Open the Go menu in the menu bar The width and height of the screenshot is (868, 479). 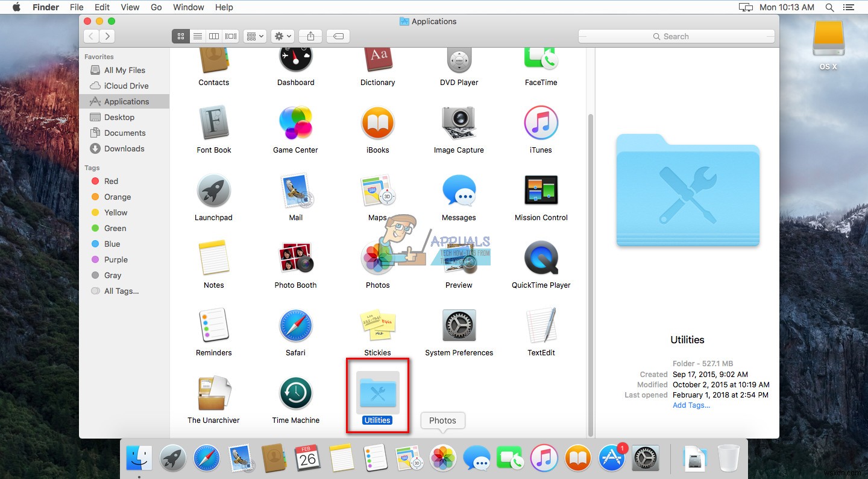tap(156, 7)
